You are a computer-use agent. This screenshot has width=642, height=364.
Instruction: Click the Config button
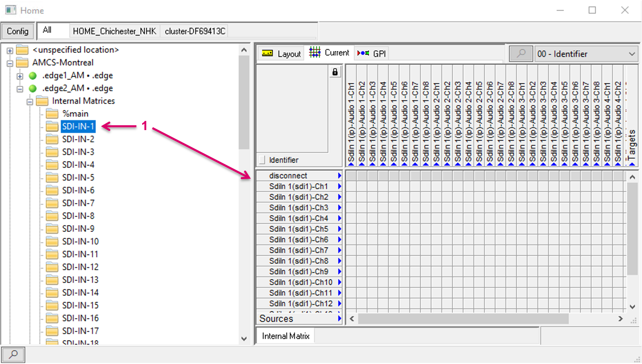18,31
